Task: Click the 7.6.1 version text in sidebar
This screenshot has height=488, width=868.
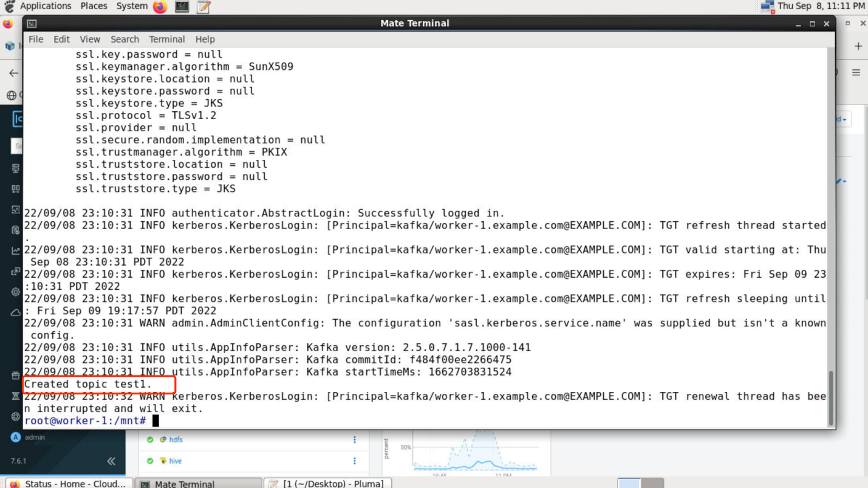Action: click(x=18, y=461)
